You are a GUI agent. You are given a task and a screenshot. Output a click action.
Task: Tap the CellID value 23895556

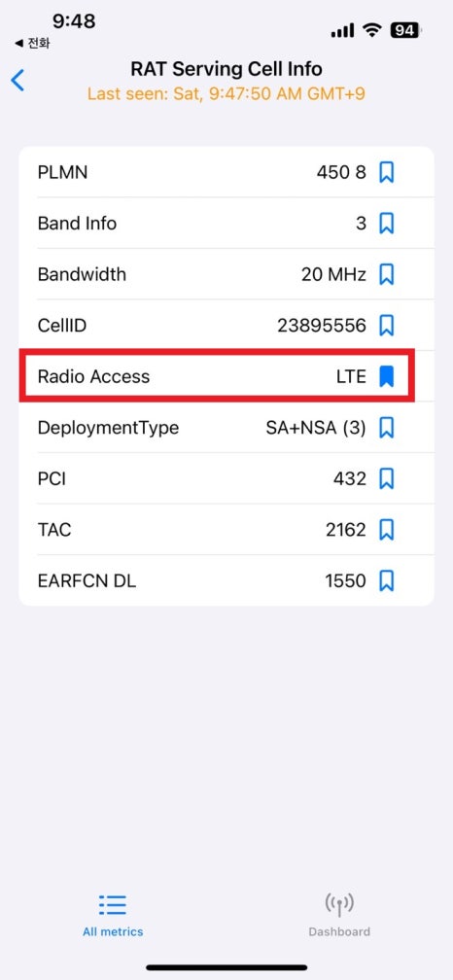pos(322,326)
